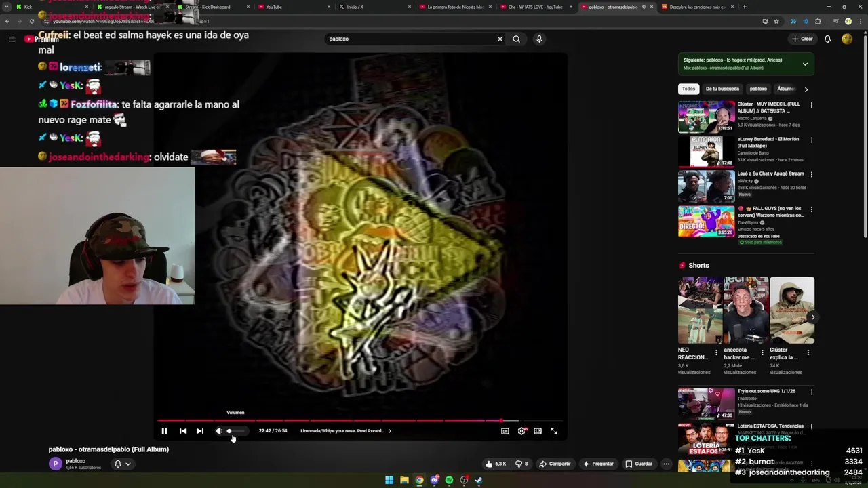868x488 pixels.
Task: Open options for the Leyó a Su Chat video
Action: click(x=811, y=174)
